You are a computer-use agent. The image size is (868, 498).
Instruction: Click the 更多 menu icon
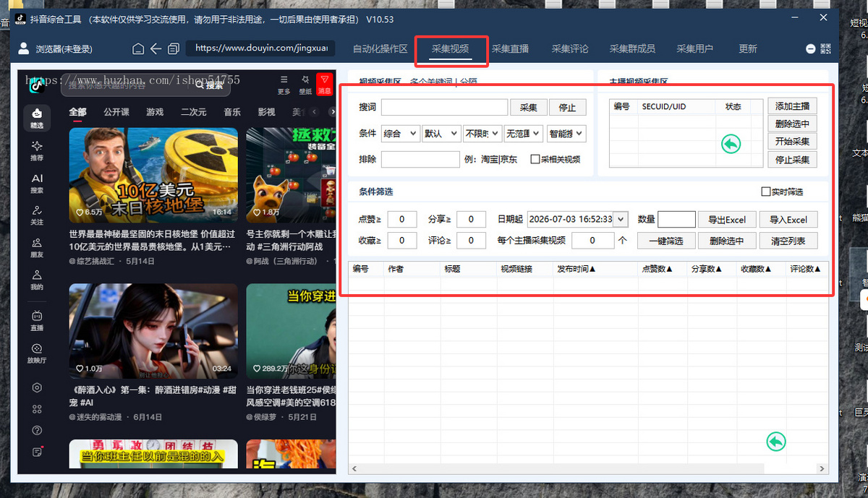coord(284,84)
